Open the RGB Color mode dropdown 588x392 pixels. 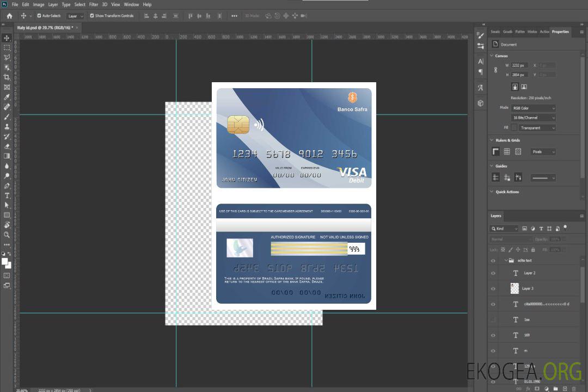click(533, 108)
